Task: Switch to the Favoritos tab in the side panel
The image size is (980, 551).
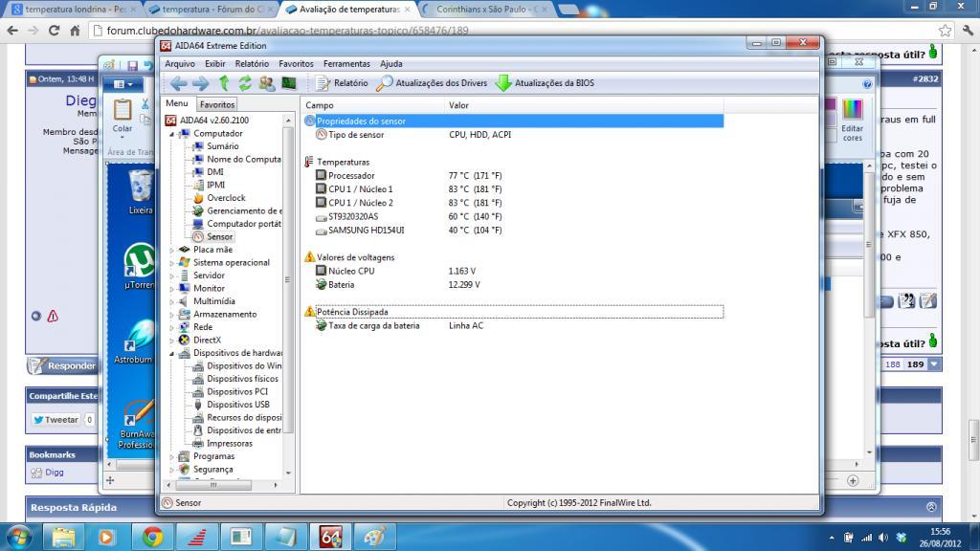Action: pyautogui.click(x=217, y=105)
